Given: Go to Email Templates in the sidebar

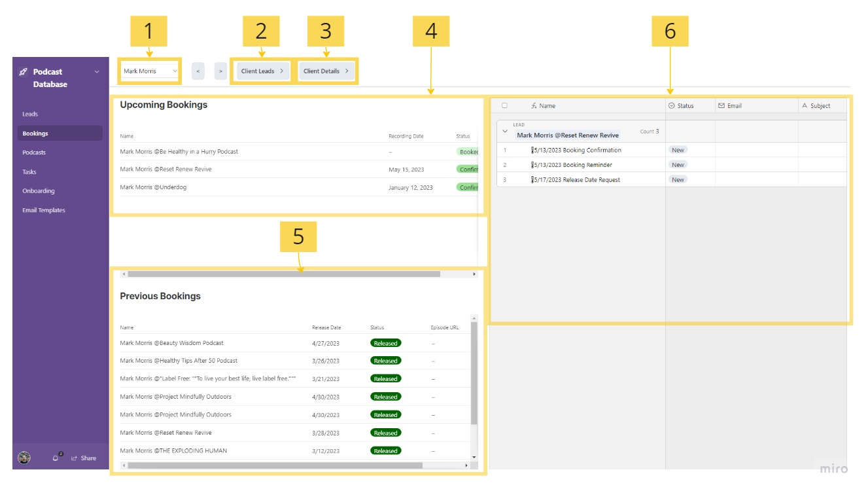Looking at the screenshot, I should [44, 210].
